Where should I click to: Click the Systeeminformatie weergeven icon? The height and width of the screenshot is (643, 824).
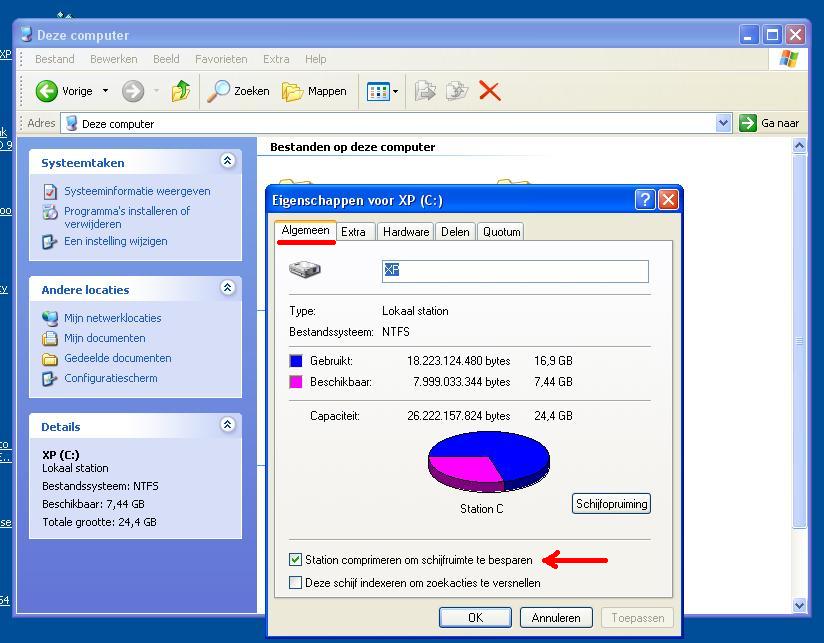pyautogui.click(x=50, y=192)
